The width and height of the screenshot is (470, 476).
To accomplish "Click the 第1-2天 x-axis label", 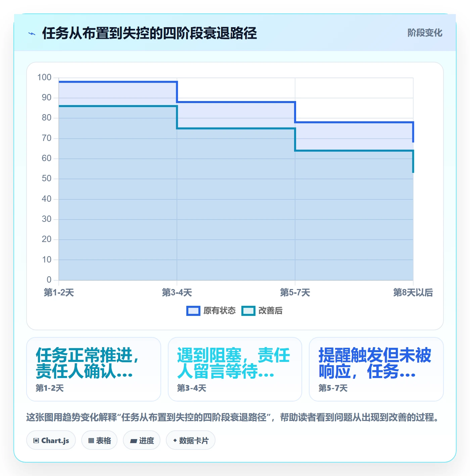I will tap(59, 293).
